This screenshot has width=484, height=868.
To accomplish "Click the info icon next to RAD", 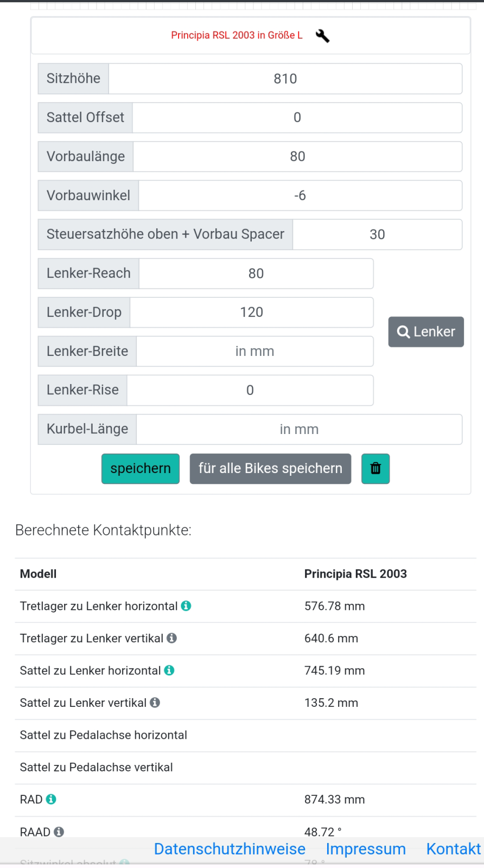I will pos(51,799).
